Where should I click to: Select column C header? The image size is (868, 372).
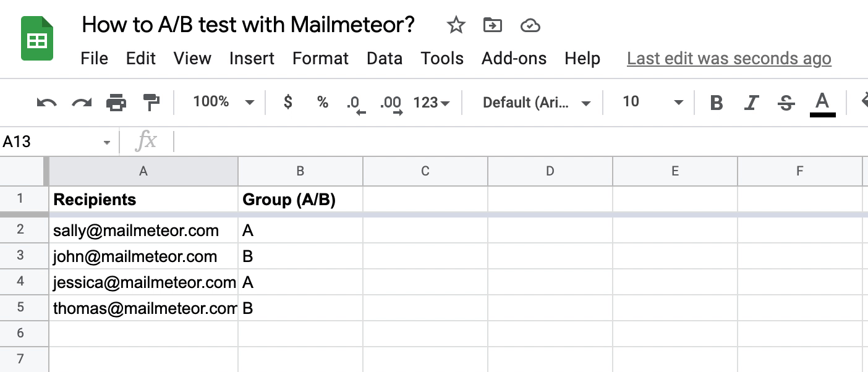pyautogui.click(x=425, y=171)
